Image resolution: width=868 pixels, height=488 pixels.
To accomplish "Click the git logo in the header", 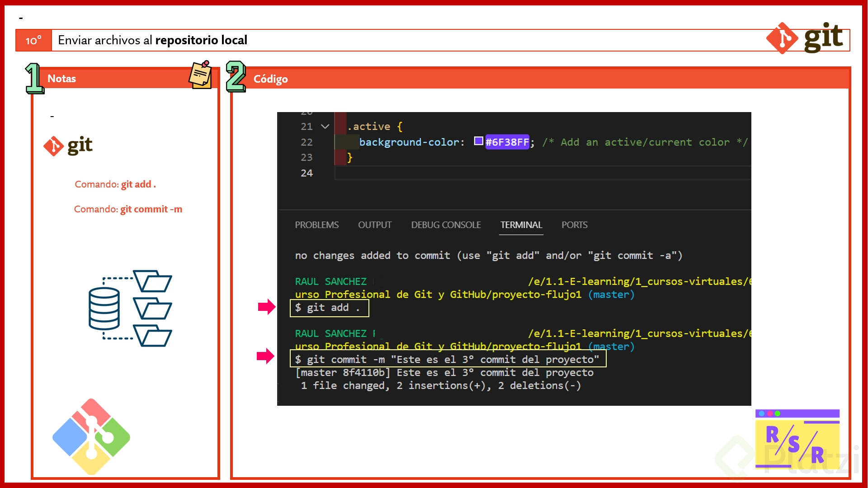I will 805,38.
